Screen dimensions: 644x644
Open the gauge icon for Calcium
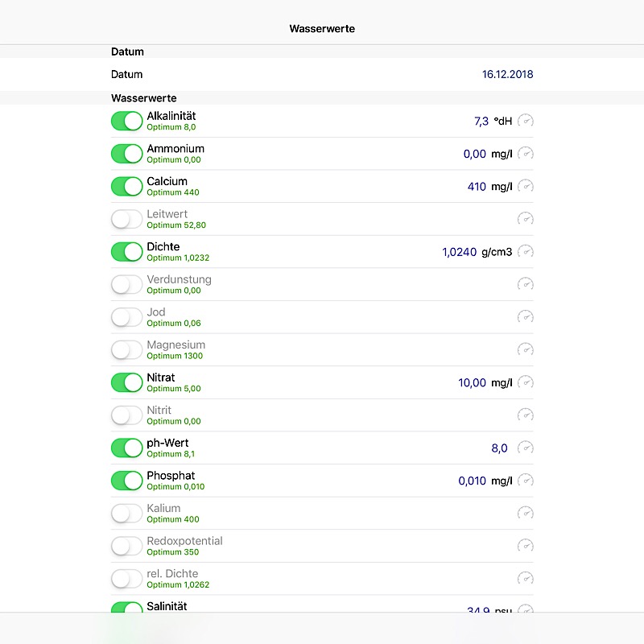(x=526, y=187)
